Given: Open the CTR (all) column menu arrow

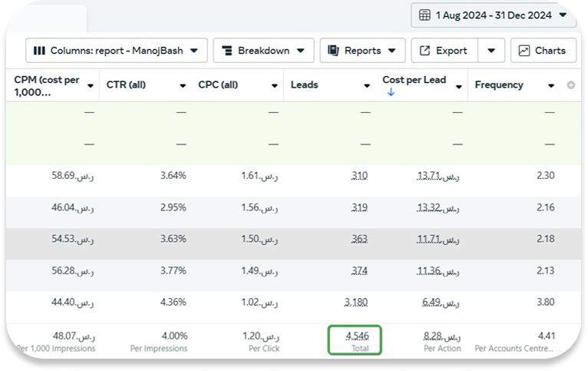Looking at the screenshot, I should [x=183, y=85].
